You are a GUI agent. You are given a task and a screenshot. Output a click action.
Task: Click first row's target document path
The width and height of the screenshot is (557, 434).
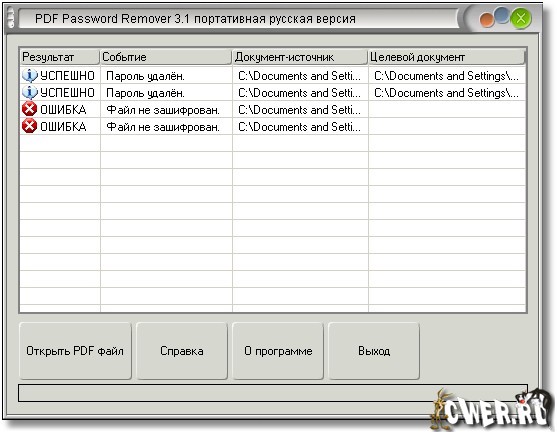[x=447, y=76]
